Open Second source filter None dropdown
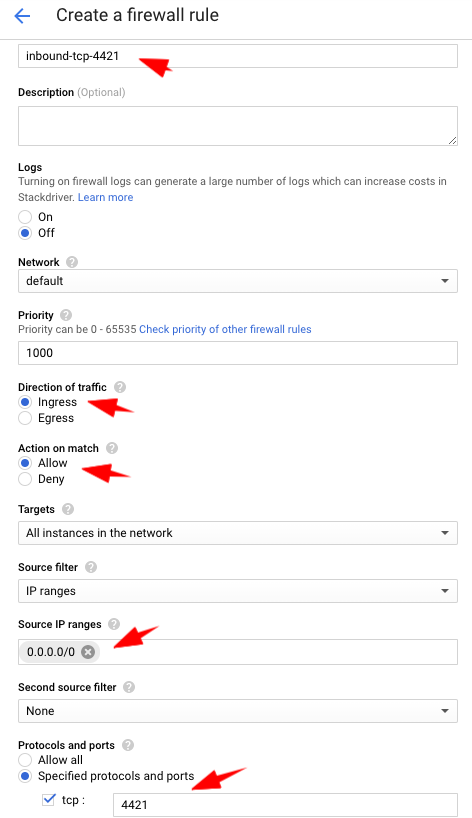472x818 pixels. [x=238, y=711]
